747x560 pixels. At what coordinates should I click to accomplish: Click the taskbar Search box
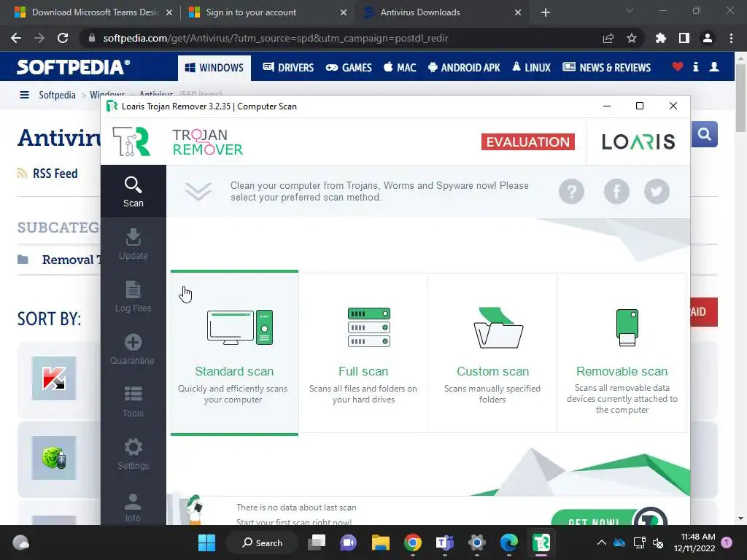pos(262,542)
